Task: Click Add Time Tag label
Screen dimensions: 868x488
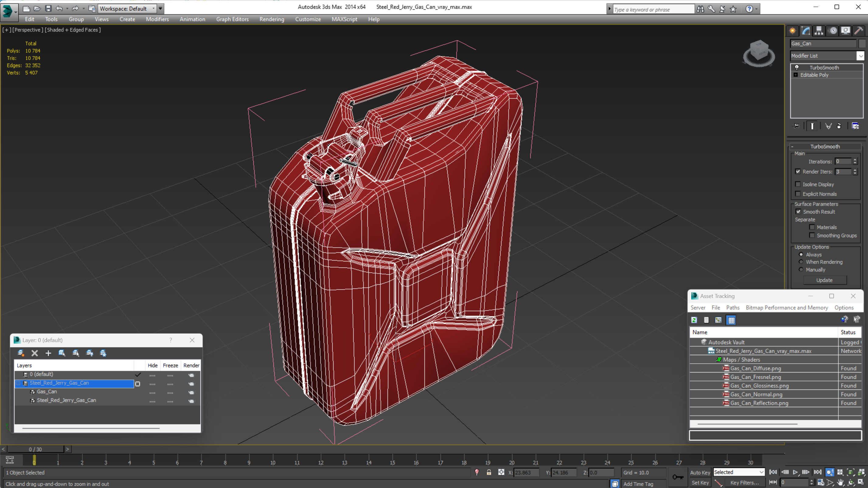Action: [638, 484]
